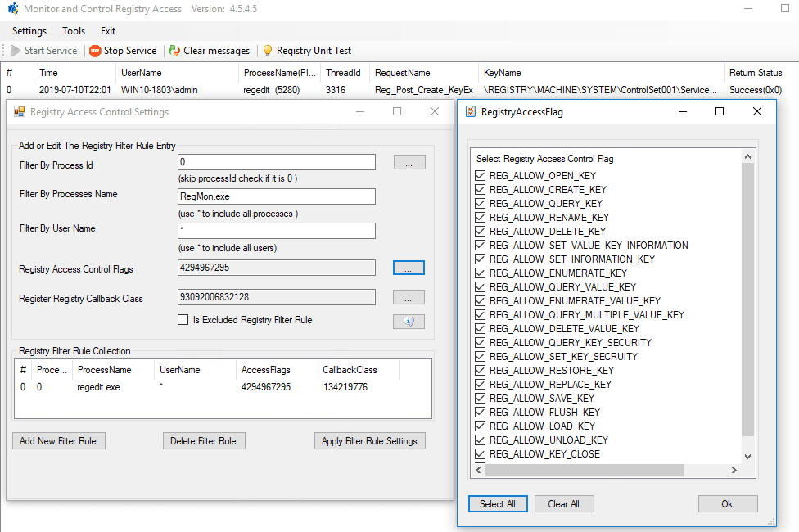Open the Settings menu
Screen dimensions: 799x532
click(x=29, y=31)
